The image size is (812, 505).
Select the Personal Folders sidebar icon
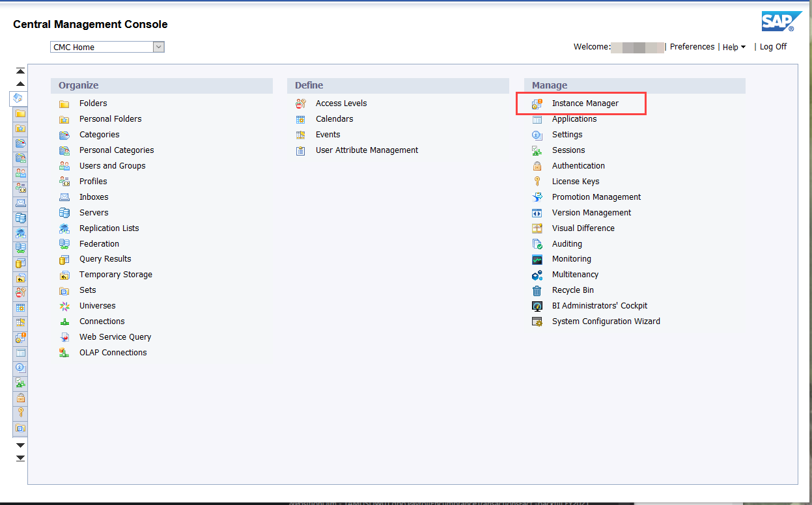tap(21, 128)
